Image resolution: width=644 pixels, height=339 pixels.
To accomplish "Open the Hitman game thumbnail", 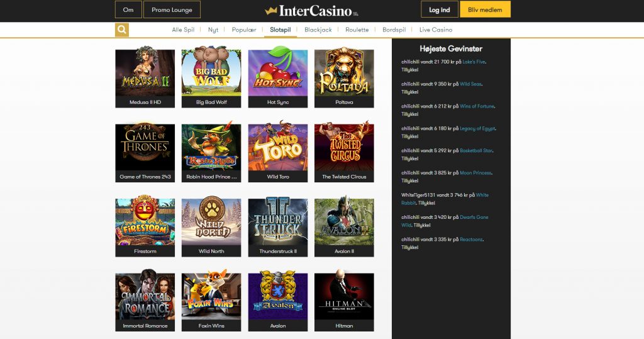I will [344, 301].
